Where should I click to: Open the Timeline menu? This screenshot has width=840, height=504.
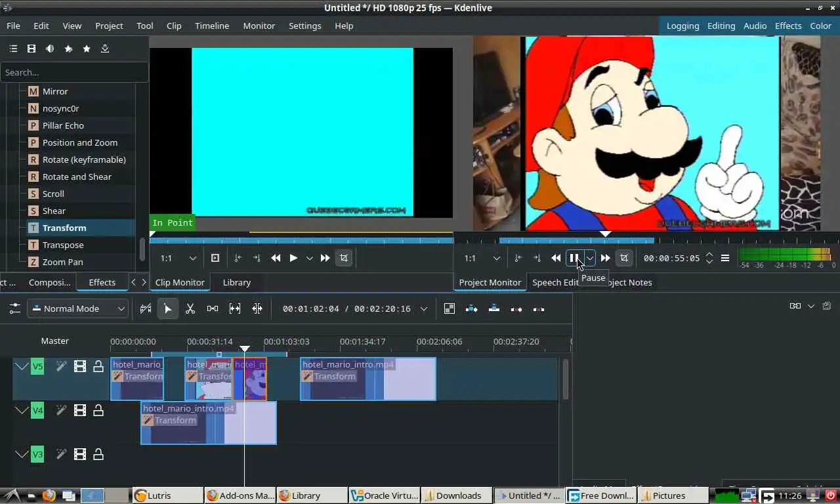click(211, 26)
